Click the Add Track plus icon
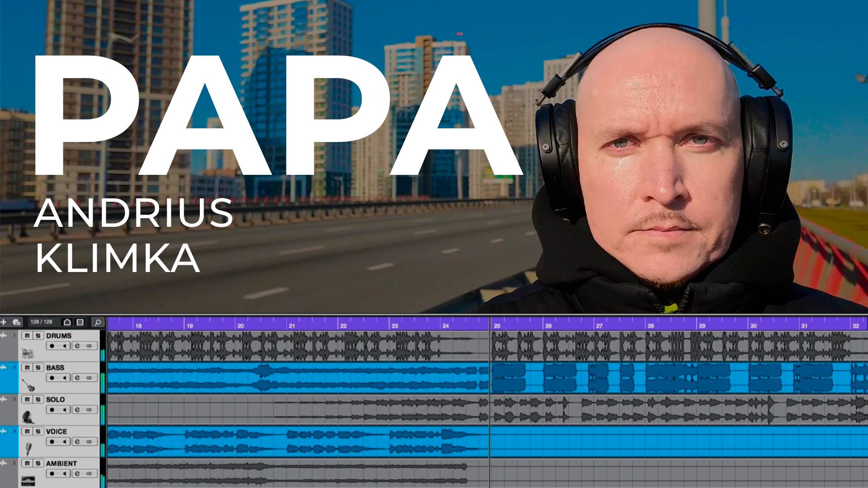Screen dimensions: 868x488 [4, 322]
